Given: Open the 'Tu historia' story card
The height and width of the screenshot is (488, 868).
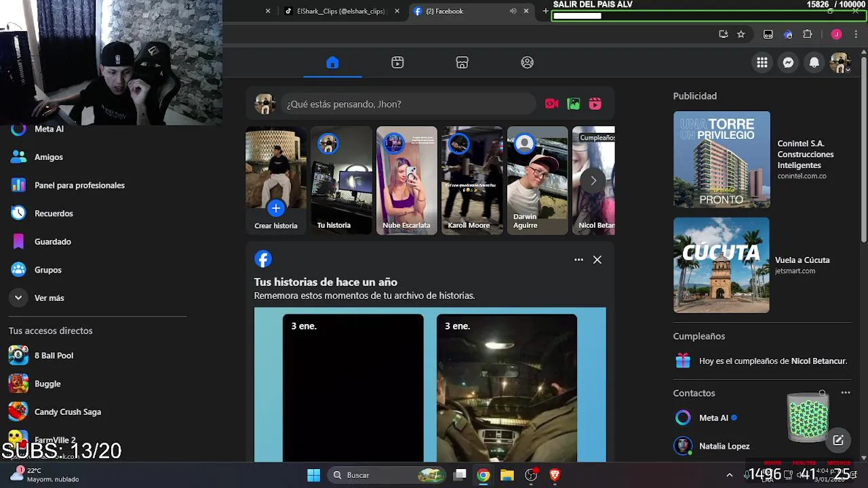Looking at the screenshot, I should 341,180.
